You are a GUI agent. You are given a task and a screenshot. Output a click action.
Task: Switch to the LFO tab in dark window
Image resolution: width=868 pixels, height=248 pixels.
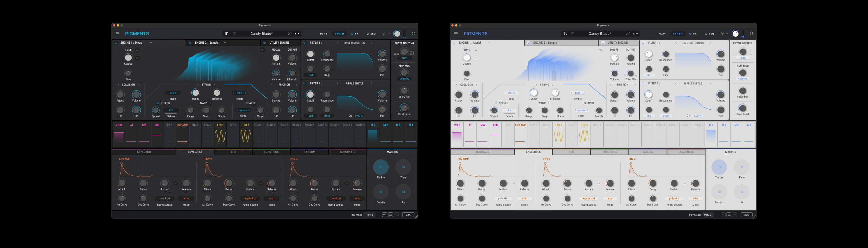[233, 152]
